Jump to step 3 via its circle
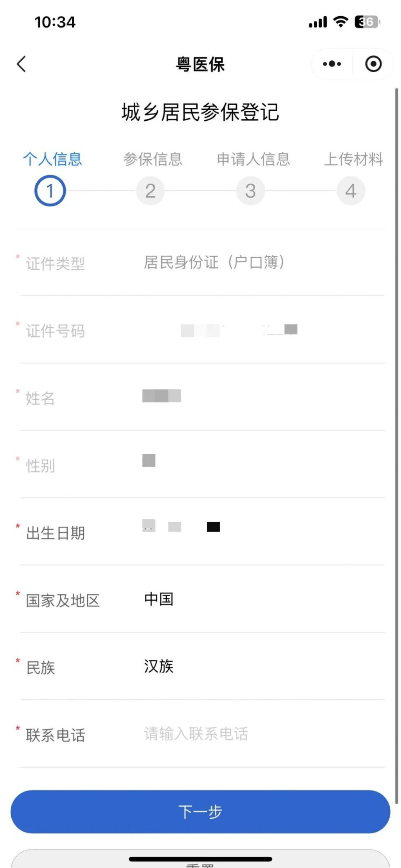 click(x=250, y=190)
